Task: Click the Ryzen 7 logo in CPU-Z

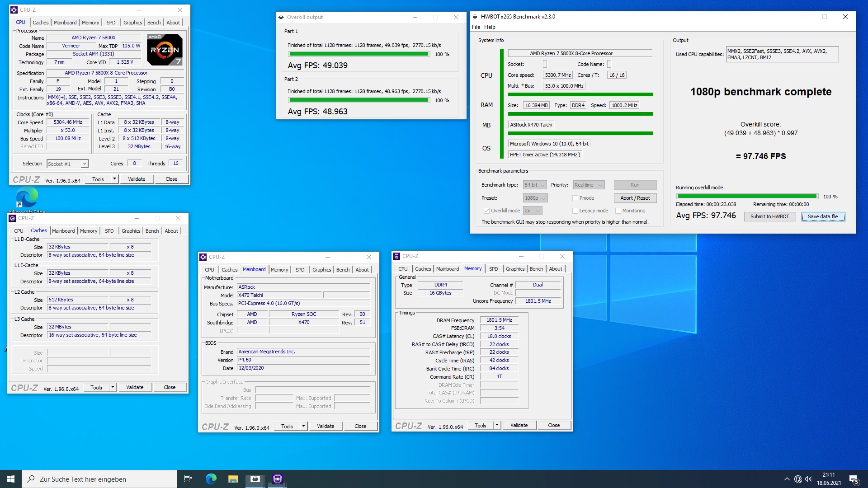Action: pos(165,50)
